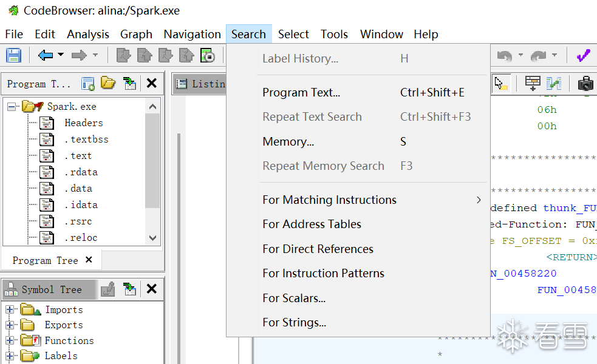Expand the Functions node in Symbol Tree

pos(10,341)
